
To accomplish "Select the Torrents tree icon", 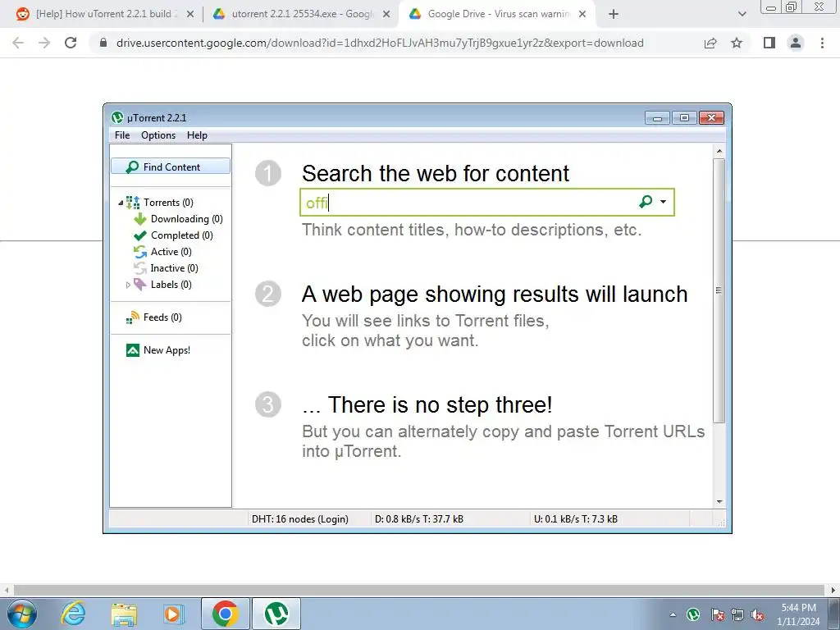I will [x=133, y=203].
